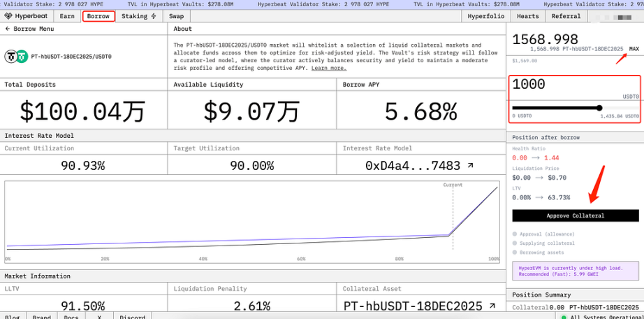644x319 pixels.
Task: Click the Position Summary heading
Action: (541, 295)
